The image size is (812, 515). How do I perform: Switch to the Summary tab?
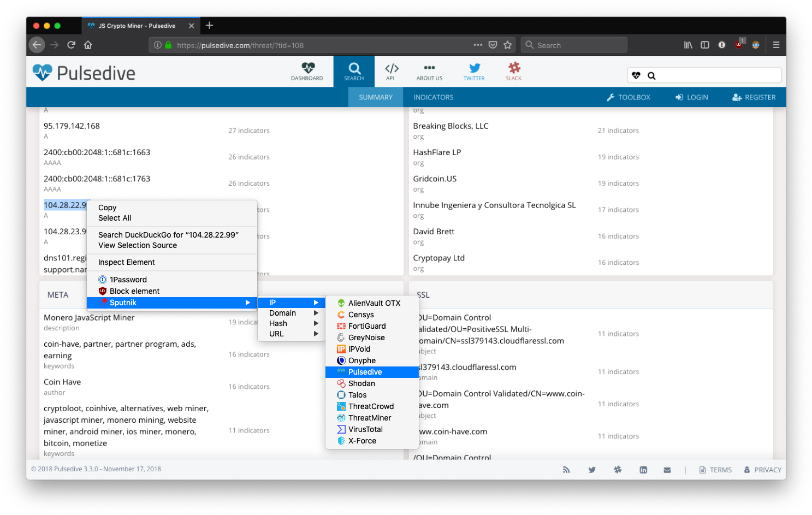(376, 97)
